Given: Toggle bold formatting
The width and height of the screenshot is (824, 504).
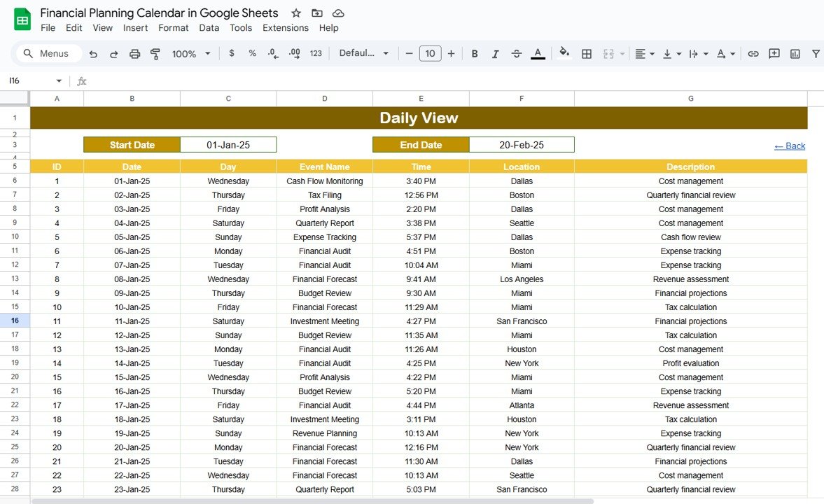Looking at the screenshot, I should click(475, 54).
